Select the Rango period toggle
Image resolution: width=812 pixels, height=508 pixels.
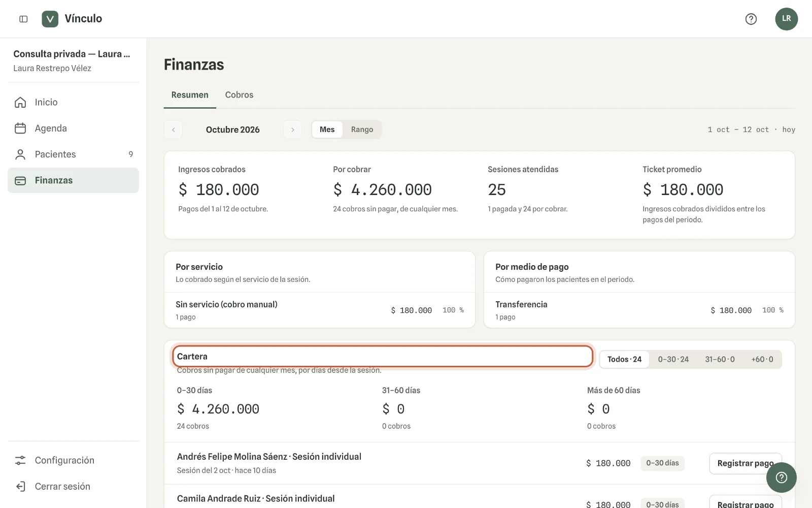tap(362, 130)
